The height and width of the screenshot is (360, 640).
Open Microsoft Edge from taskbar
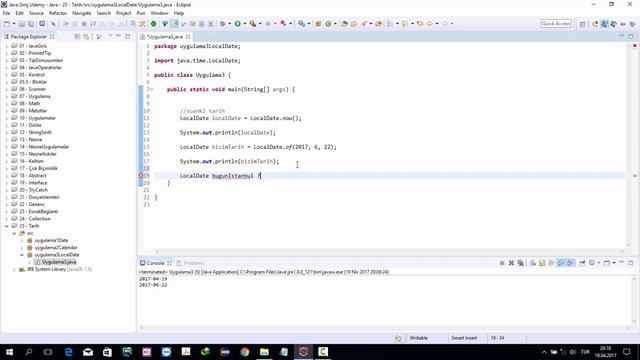point(68,352)
